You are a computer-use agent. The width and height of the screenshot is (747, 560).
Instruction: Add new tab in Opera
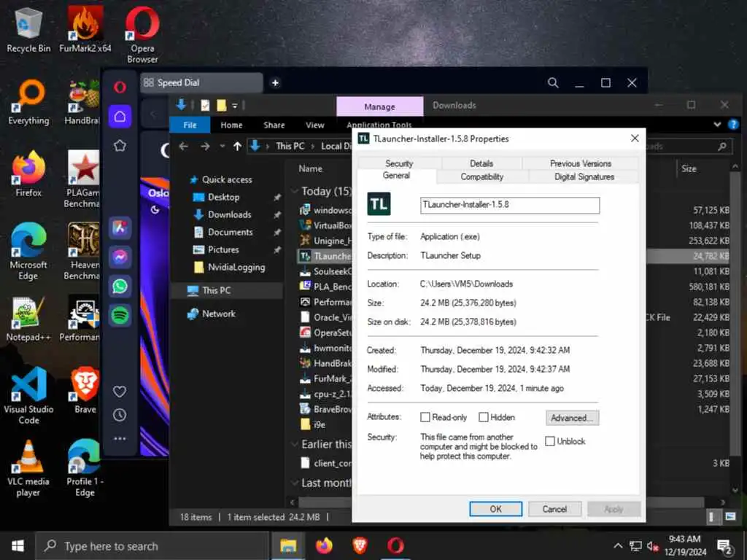[275, 83]
